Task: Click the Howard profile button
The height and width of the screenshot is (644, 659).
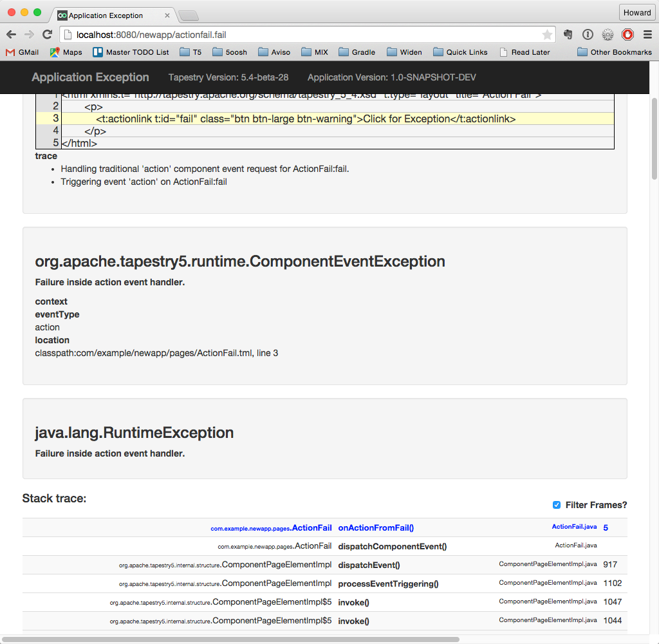Action: (x=636, y=12)
